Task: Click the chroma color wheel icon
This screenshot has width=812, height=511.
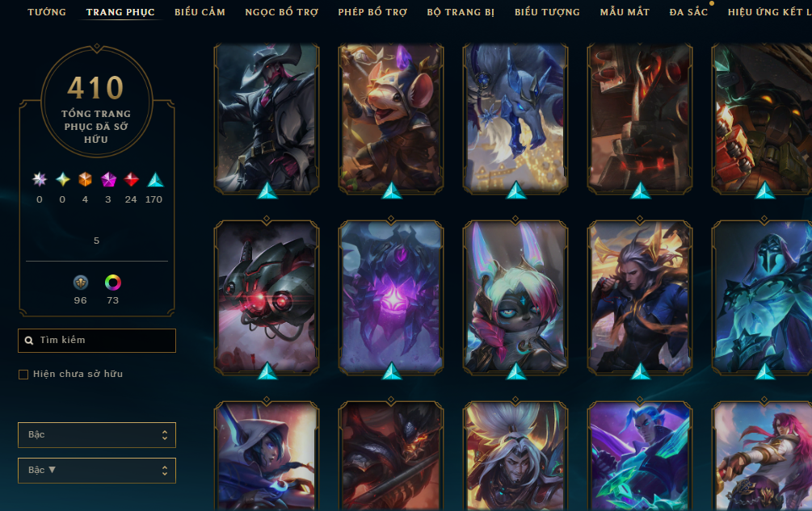Action: pyautogui.click(x=112, y=283)
